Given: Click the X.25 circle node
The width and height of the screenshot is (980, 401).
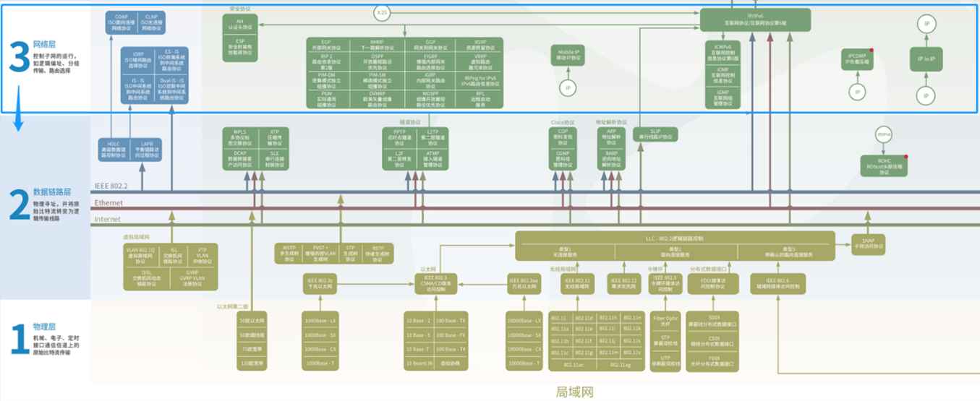Looking at the screenshot, I should pyautogui.click(x=382, y=14).
